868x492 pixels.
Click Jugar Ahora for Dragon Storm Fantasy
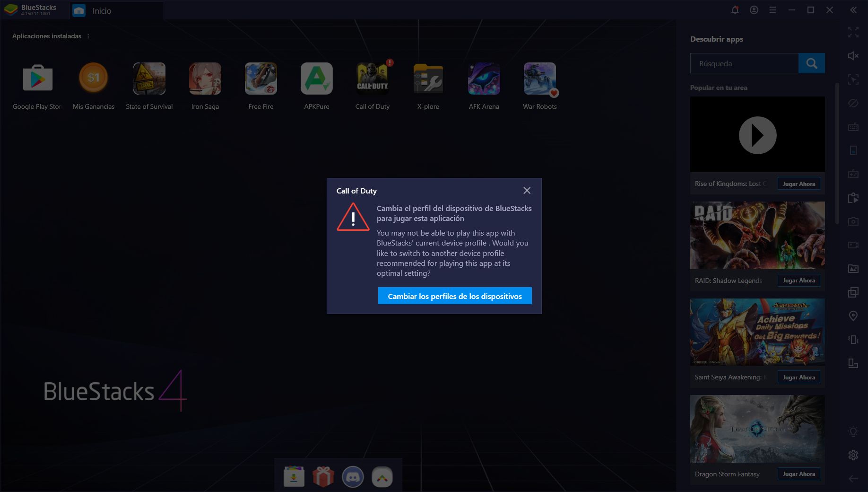[799, 474]
